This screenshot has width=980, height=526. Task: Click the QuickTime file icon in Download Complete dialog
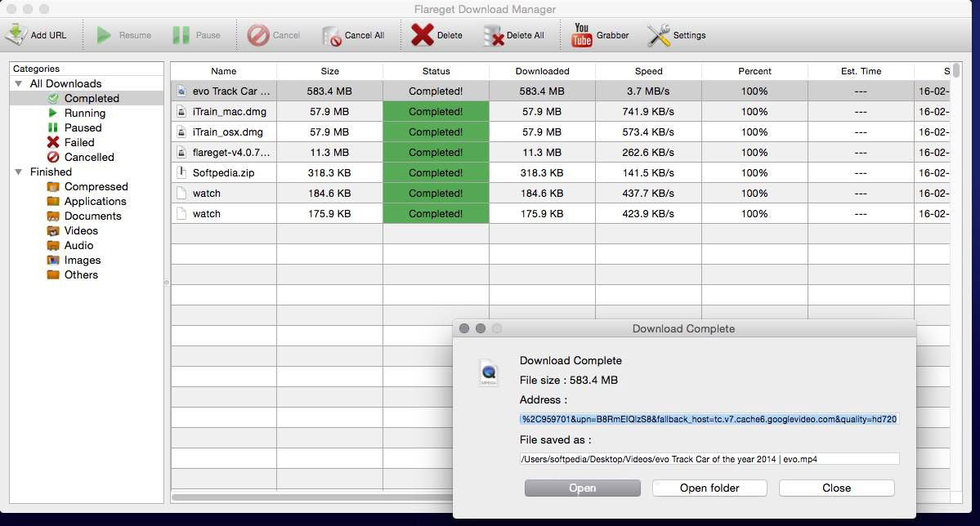489,373
